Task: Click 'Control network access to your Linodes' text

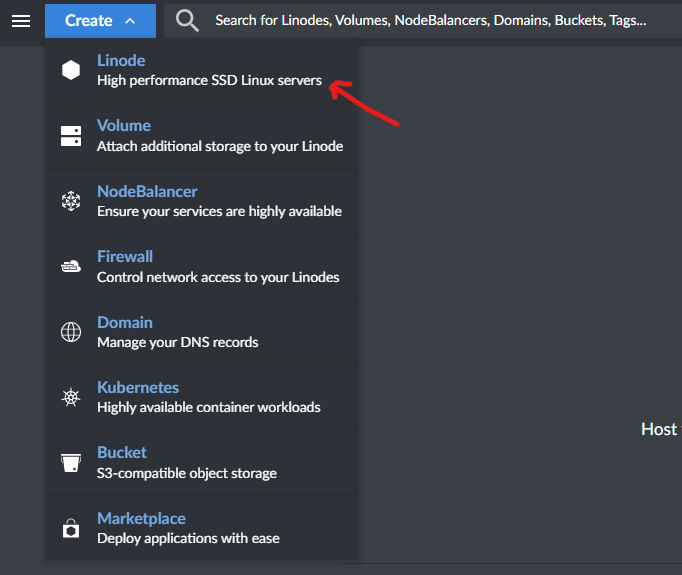Action: pos(218,277)
